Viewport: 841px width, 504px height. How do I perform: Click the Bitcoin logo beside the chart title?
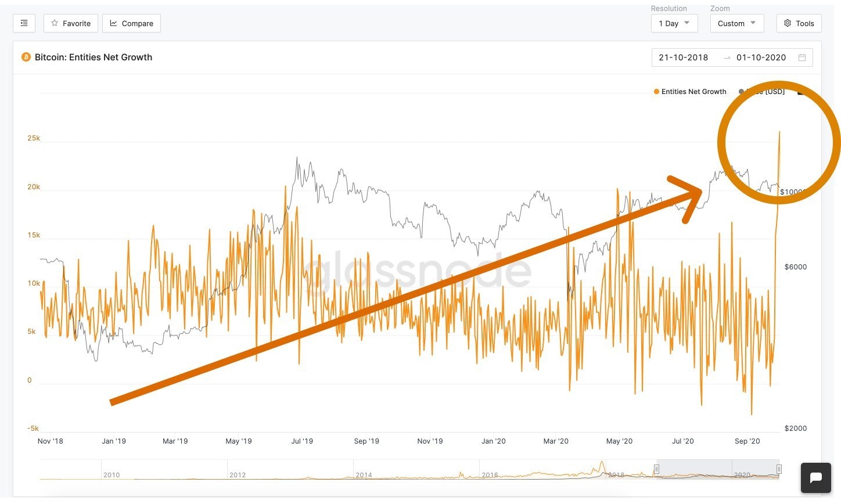click(26, 57)
